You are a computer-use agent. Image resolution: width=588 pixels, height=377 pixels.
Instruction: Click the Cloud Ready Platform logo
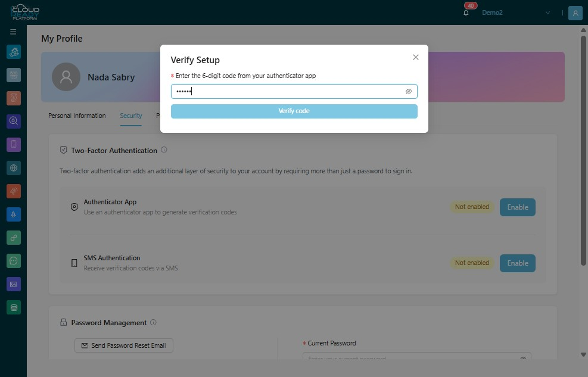point(25,13)
